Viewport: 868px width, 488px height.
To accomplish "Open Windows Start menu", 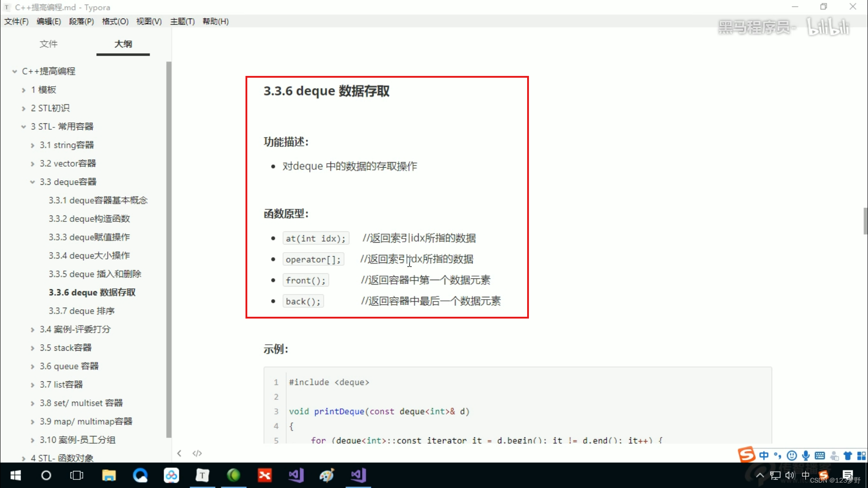I will point(15,475).
